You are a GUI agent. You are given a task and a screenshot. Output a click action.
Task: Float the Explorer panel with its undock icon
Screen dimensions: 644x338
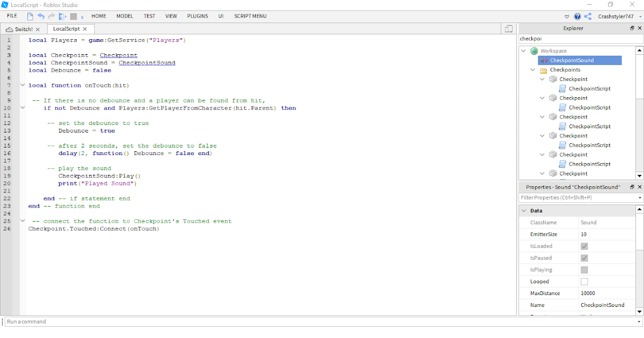(632, 28)
